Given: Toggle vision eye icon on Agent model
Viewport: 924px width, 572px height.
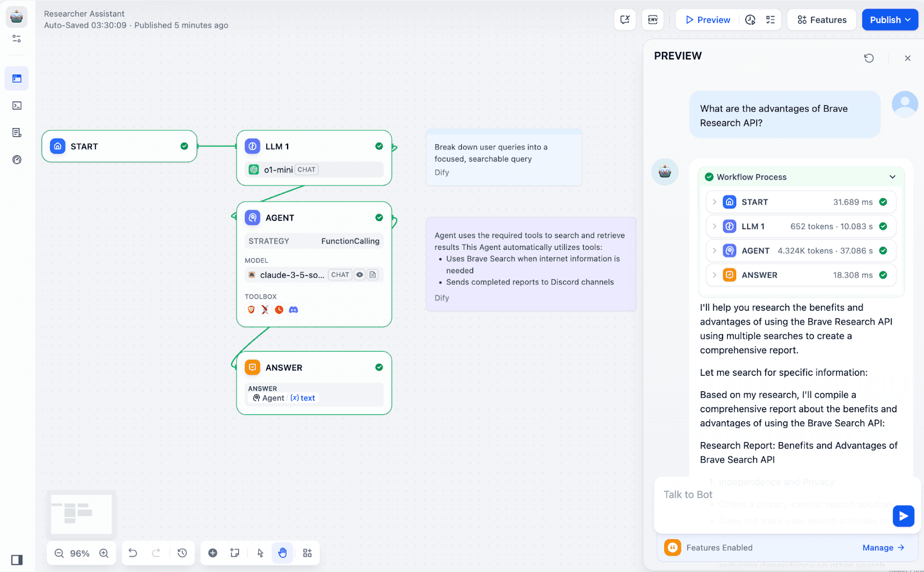Looking at the screenshot, I should coord(360,275).
